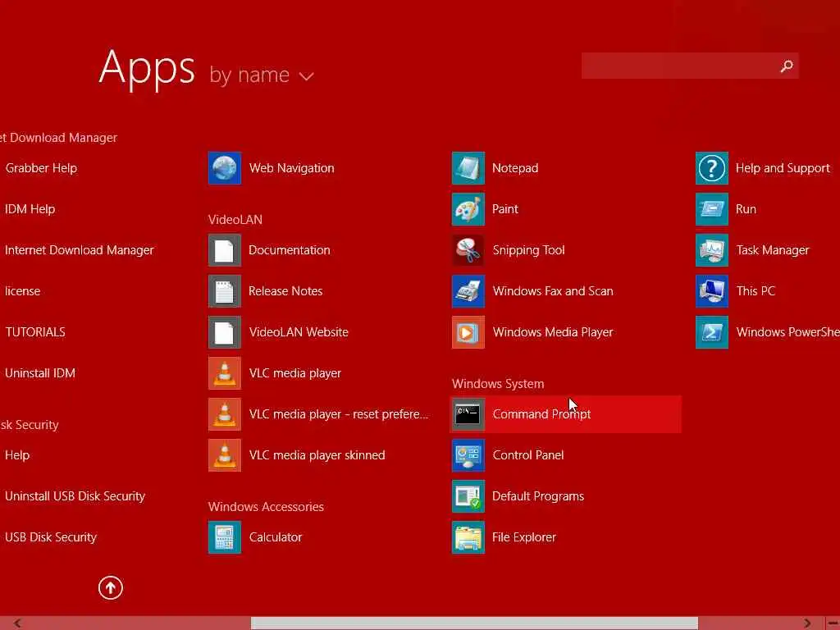Open the File Explorer icon
This screenshot has width=840, height=630.
(x=468, y=537)
